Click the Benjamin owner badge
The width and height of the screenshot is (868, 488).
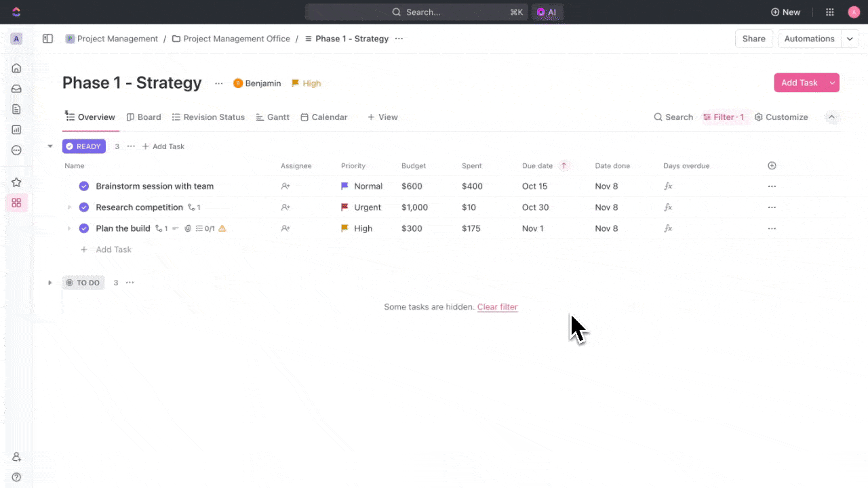click(x=257, y=83)
